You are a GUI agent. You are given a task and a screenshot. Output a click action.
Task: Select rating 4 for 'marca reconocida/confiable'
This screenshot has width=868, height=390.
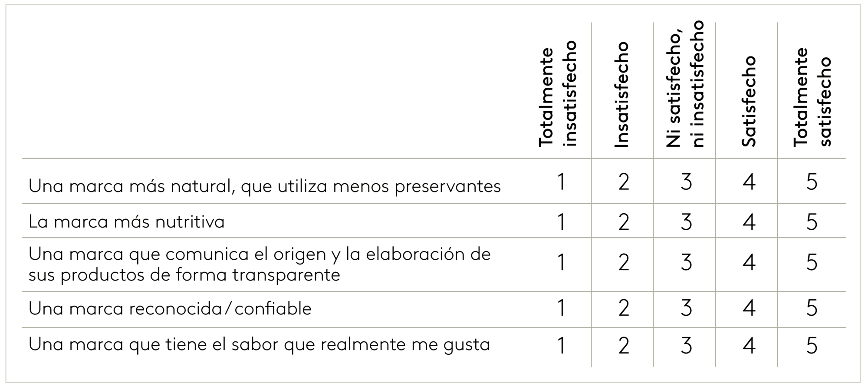coord(749,308)
